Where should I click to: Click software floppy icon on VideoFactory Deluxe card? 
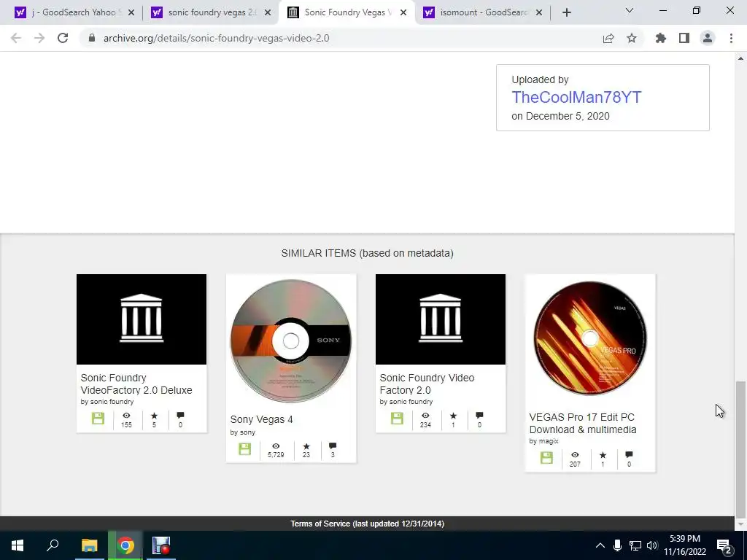click(98, 419)
